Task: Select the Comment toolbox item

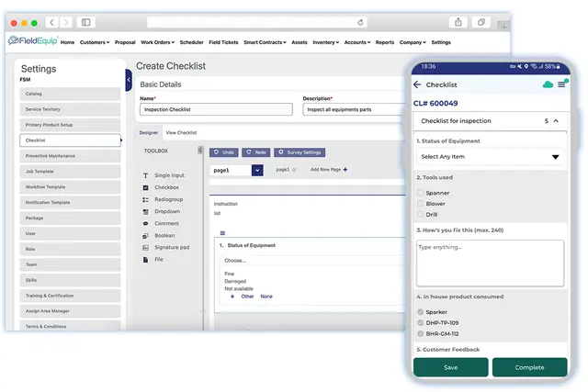Action: pos(161,223)
